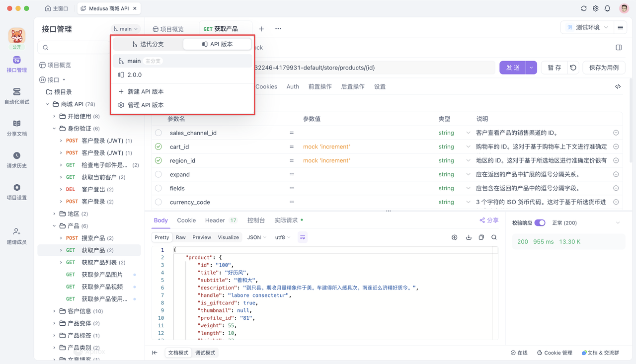Enable the currency_code parameter checkbox
Image resolution: width=636 pixels, height=364 pixels.
159,202
